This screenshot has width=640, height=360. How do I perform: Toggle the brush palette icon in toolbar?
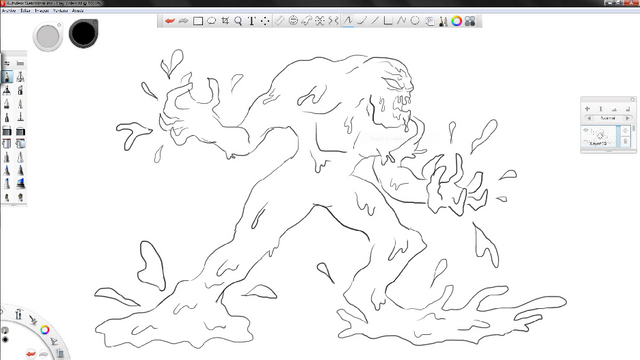click(x=443, y=21)
